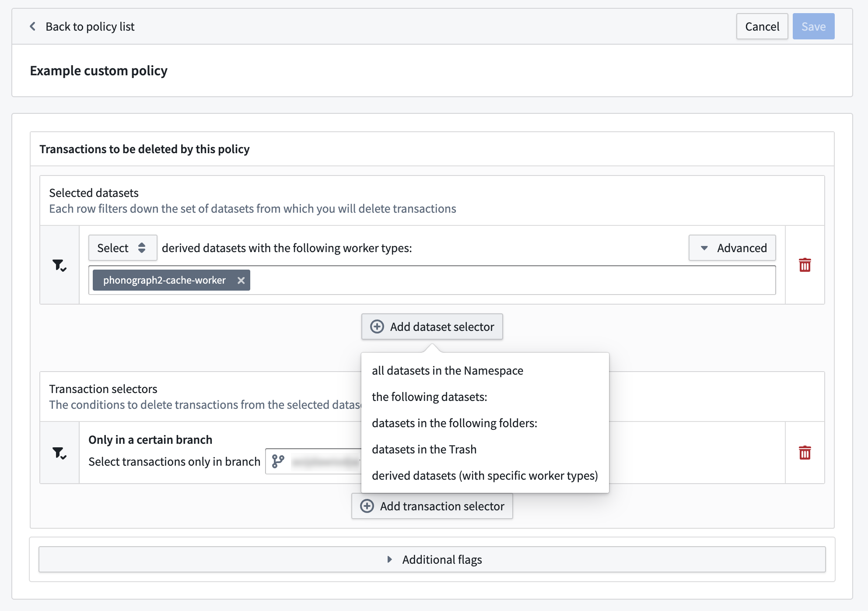Click Add transaction selector button
The image size is (868, 611).
[x=432, y=506]
